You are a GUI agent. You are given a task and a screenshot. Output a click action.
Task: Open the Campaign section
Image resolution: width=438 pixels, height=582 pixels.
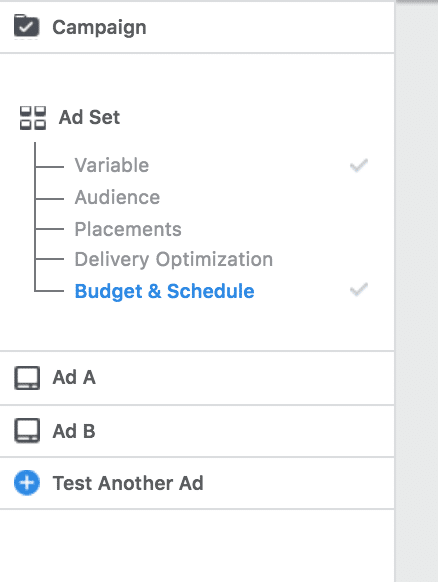point(197,27)
